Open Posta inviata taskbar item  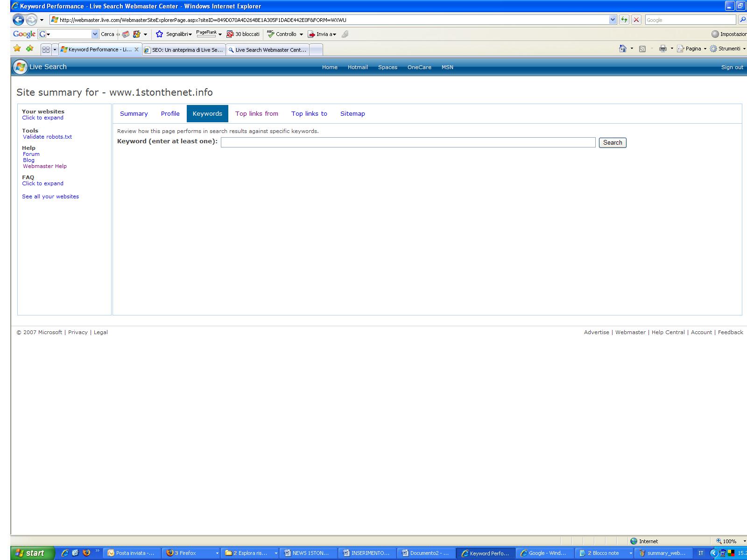pyautogui.click(x=132, y=553)
